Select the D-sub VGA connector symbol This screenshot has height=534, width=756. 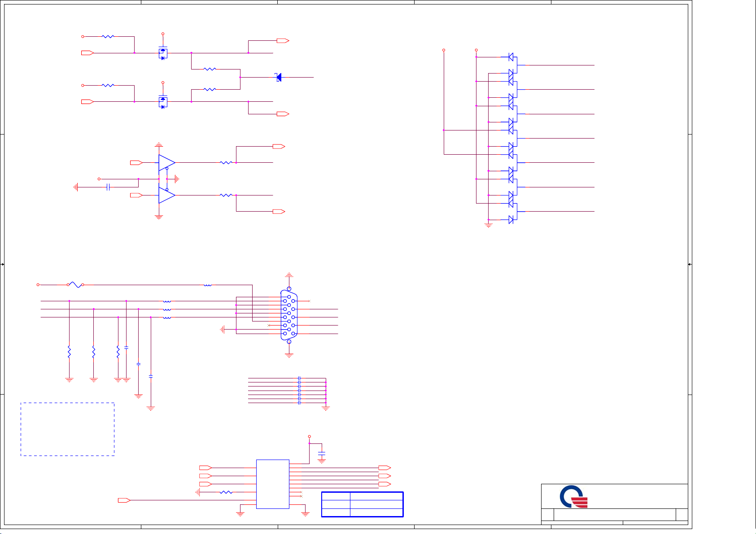tap(288, 316)
